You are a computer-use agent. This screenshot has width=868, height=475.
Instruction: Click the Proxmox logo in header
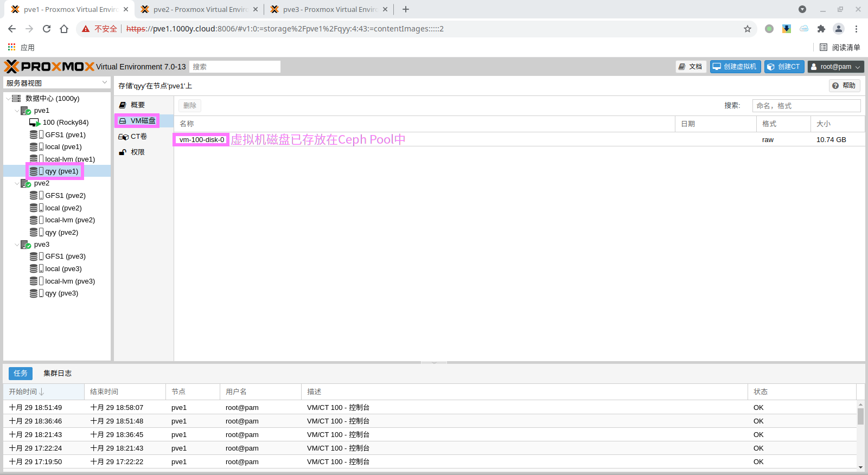coord(49,67)
